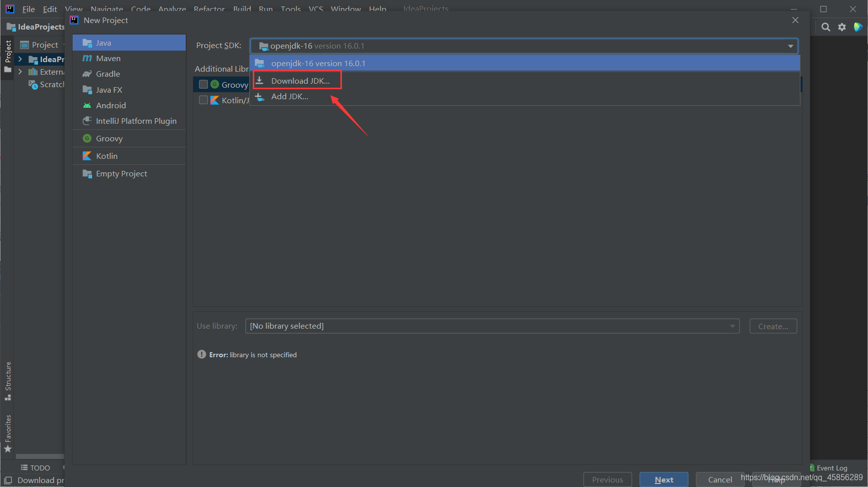
Task: Open the VCS menu
Action: [x=316, y=9]
